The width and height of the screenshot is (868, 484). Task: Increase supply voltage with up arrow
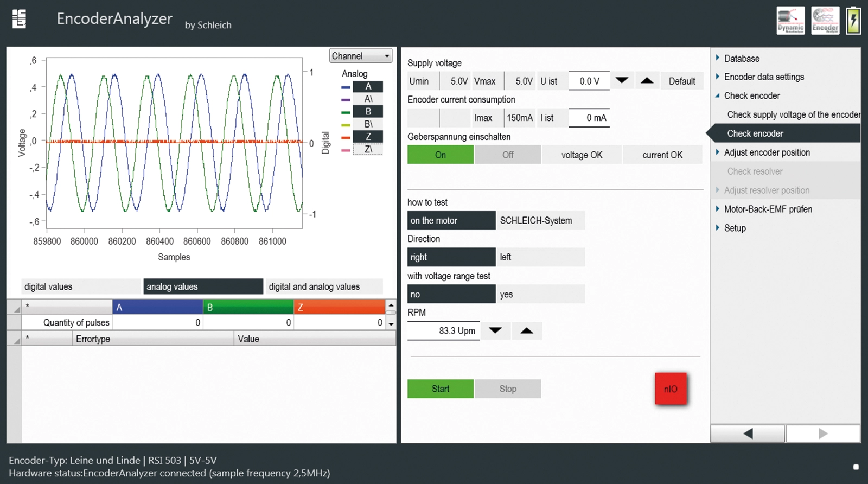pos(647,81)
